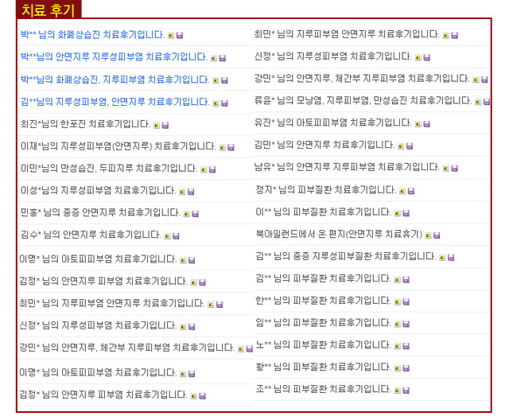Select the 치료 후기 section header tab
Screen dimensions: 509x420
tap(49, 10)
